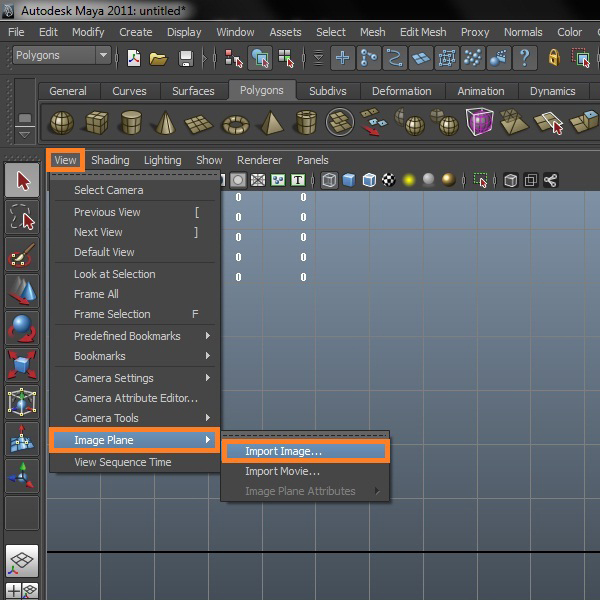600x600 pixels.
Task: Toggle isolate select icon in panel toolbar
Action: [x=480, y=180]
